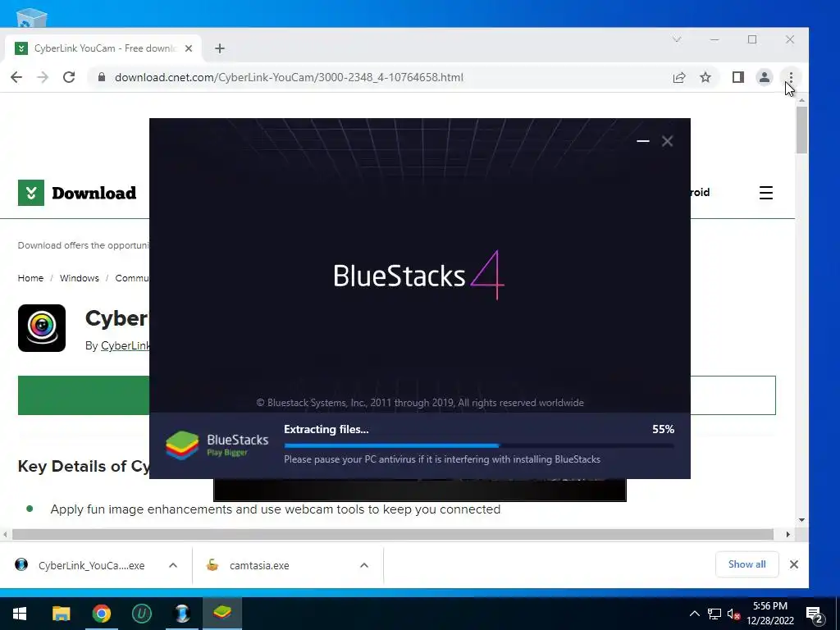Open File Explorer from taskbar
The height and width of the screenshot is (630, 840).
(x=61, y=614)
